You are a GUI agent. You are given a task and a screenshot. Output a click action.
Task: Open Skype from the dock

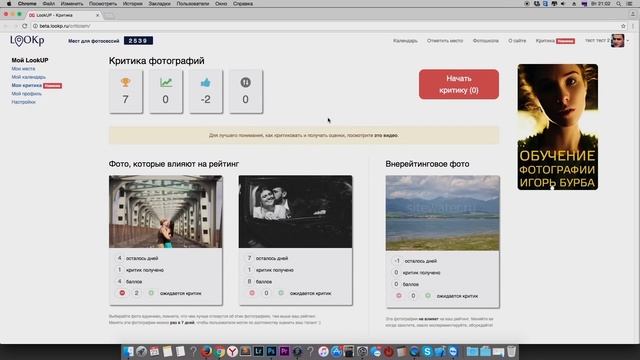pos(427,351)
